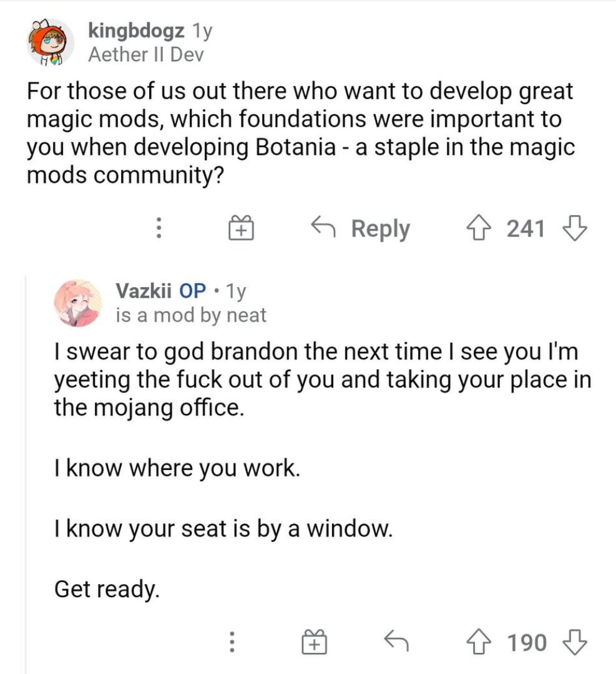Open kingbdogz's user profile link
The height and width of the screenshot is (674, 616).
click(136, 31)
